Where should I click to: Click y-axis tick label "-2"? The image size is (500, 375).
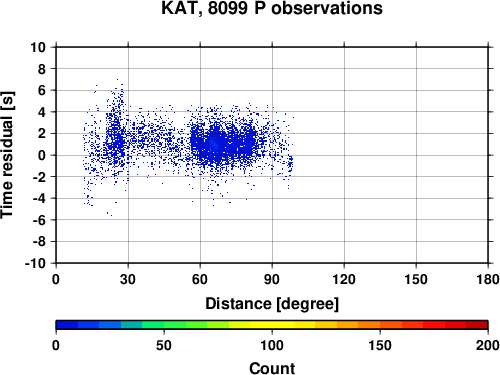[39, 177]
